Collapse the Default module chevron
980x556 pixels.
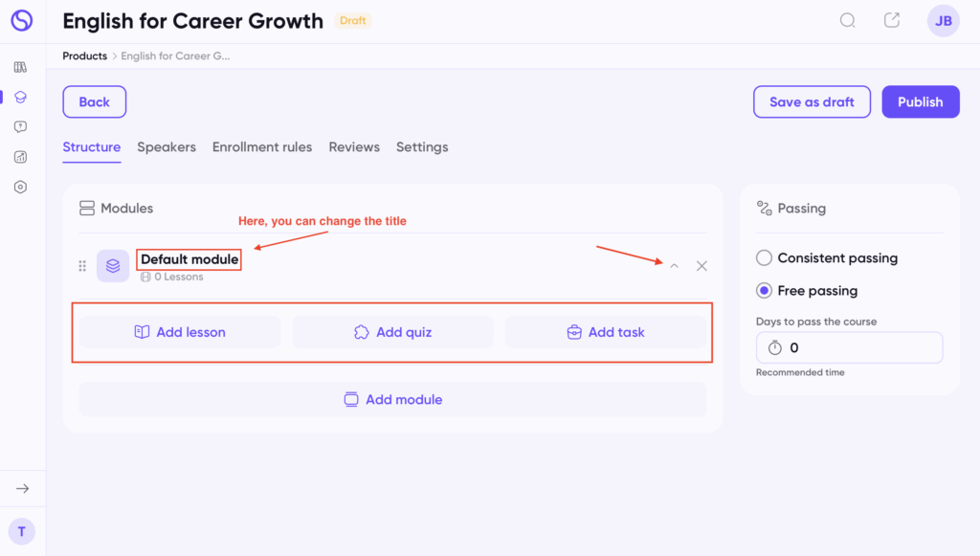tap(675, 266)
